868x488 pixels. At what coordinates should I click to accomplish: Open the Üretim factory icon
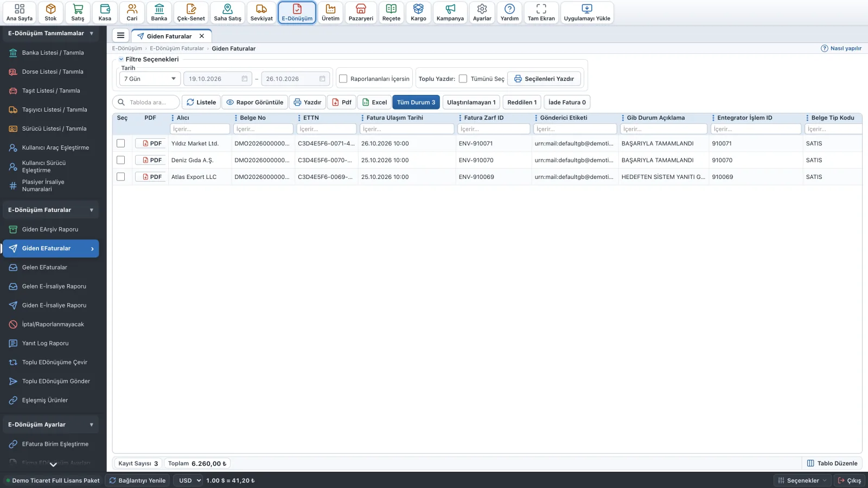pyautogui.click(x=330, y=12)
